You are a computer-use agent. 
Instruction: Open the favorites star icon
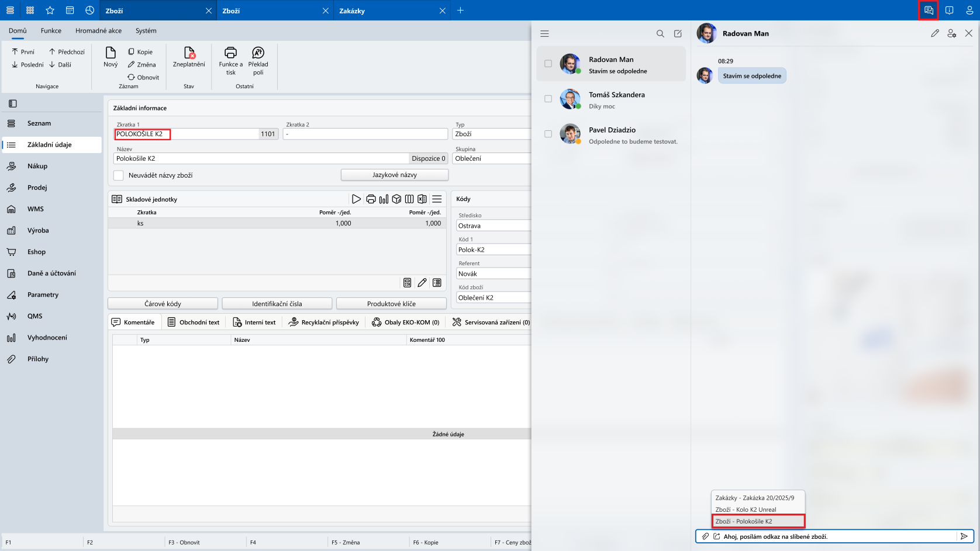50,11
